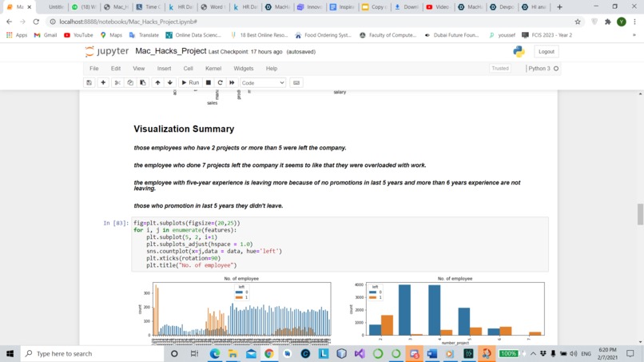Open the Edit menu
Image resolution: width=644 pixels, height=362 pixels.
(x=116, y=69)
